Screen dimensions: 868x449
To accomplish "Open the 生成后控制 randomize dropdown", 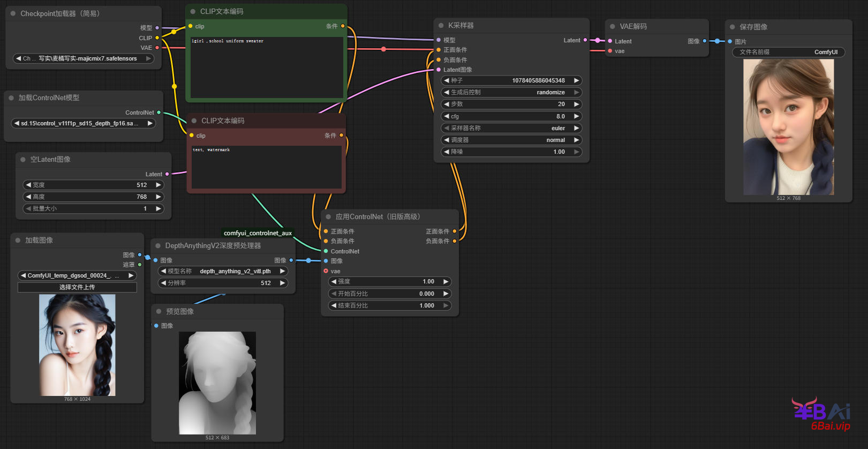I will tap(511, 92).
